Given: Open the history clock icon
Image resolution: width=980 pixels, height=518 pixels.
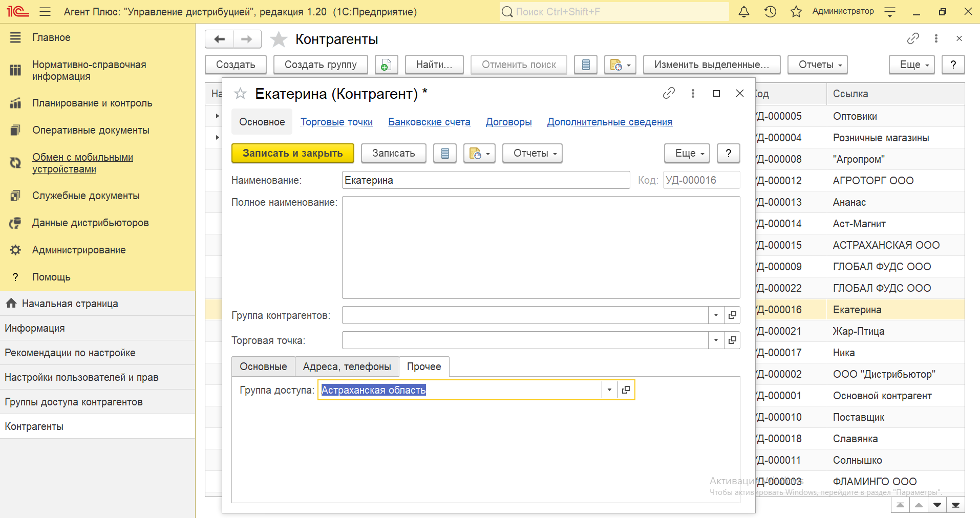Looking at the screenshot, I should (x=770, y=12).
